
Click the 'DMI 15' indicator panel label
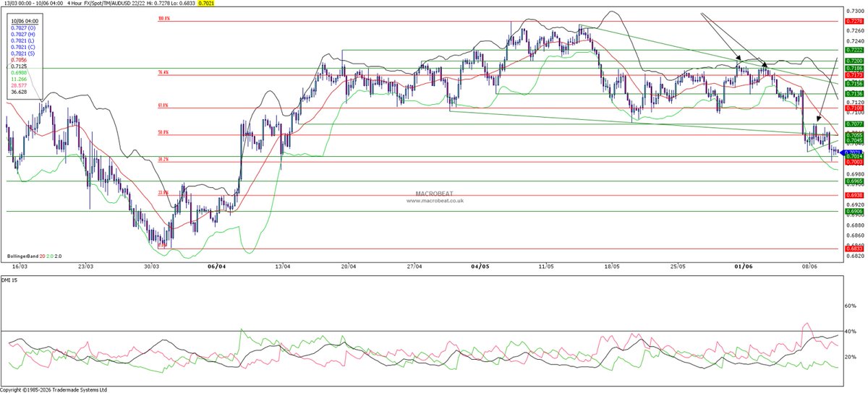click(x=10, y=279)
